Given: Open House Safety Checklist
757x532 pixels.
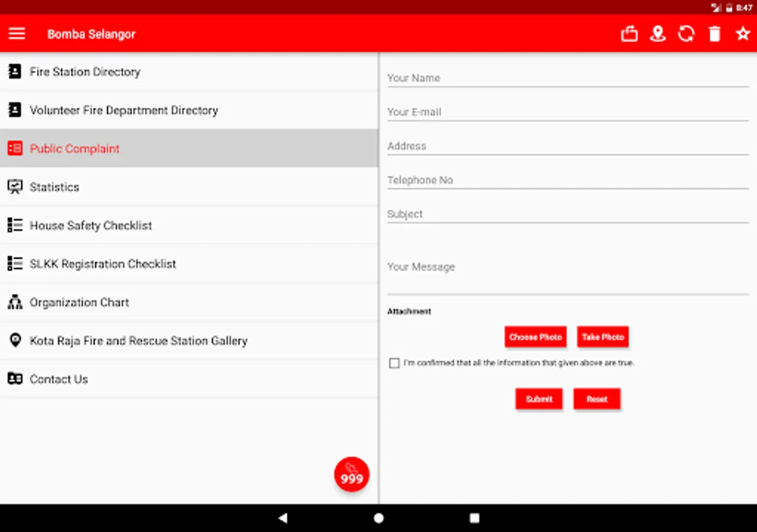Looking at the screenshot, I should tap(189, 225).
